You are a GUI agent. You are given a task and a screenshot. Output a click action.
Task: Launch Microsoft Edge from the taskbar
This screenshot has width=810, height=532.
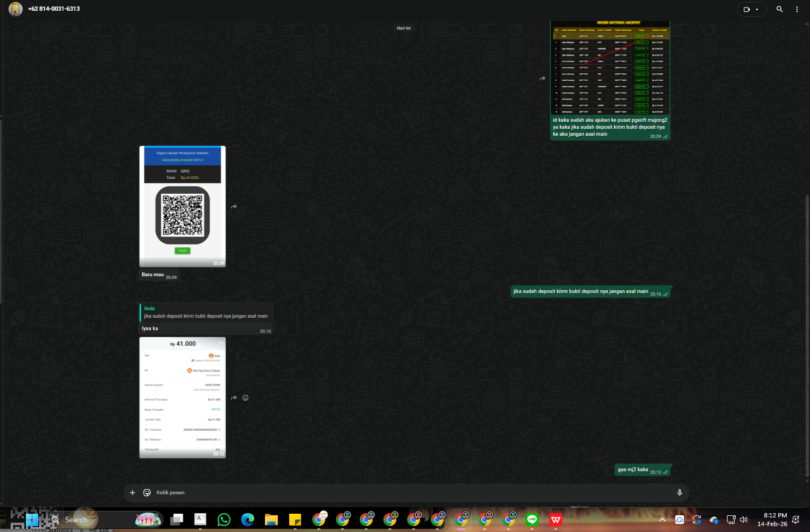248,520
